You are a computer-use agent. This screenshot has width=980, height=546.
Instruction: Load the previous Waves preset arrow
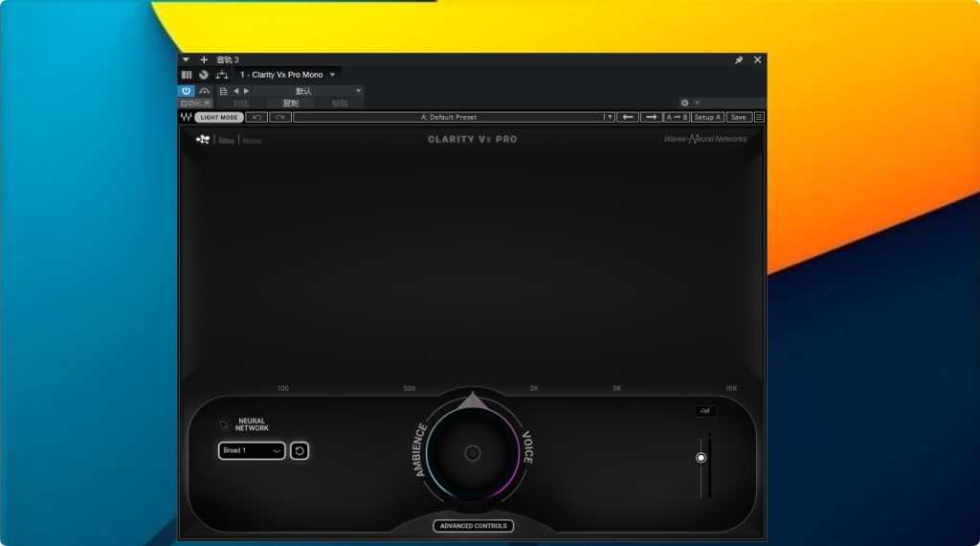(628, 117)
